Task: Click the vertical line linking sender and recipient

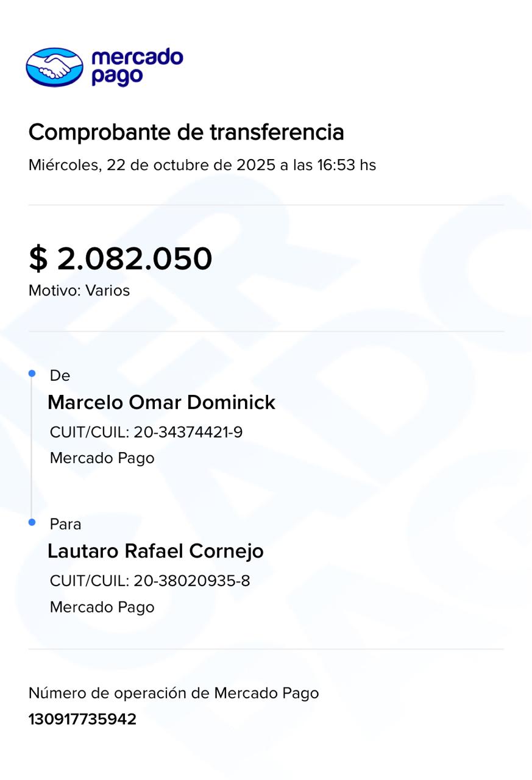Action: click(x=32, y=448)
